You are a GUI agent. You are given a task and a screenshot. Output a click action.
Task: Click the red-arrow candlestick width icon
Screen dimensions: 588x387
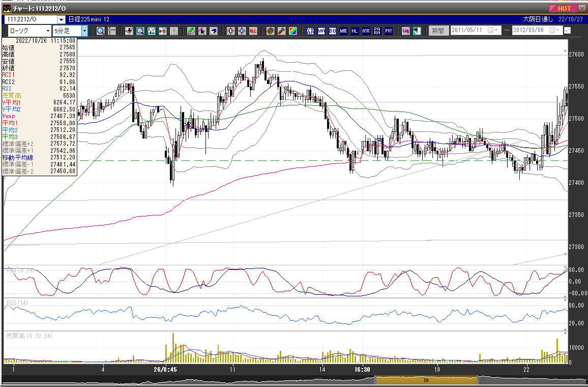[230, 31]
